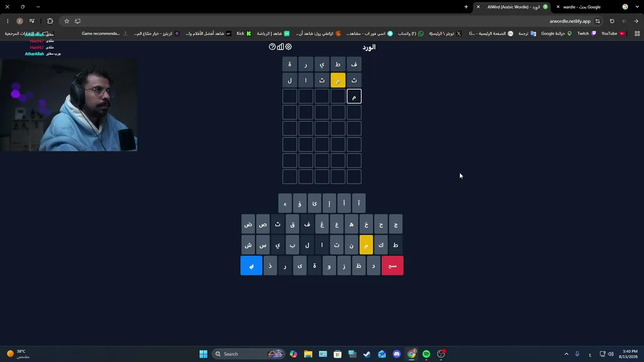Open the weather widget showing 38°C

18,354
